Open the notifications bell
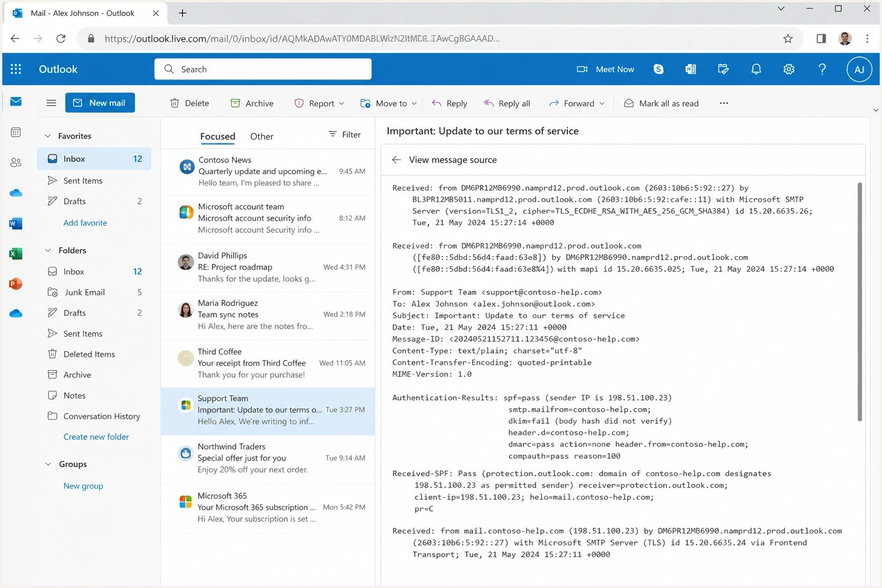882x588 pixels. coord(756,69)
